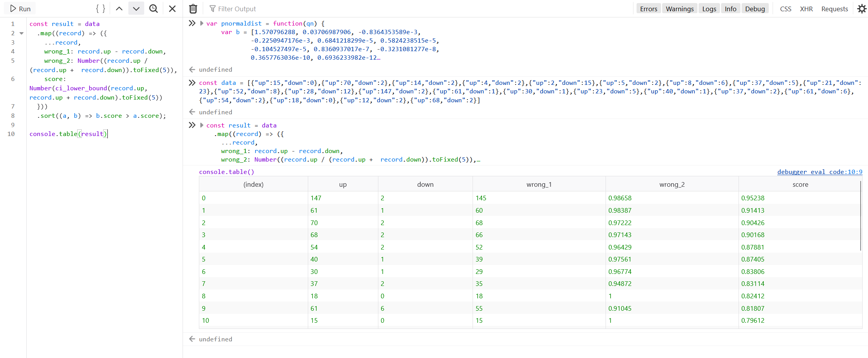Open reverse history search magnifier icon

[x=154, y=9]
